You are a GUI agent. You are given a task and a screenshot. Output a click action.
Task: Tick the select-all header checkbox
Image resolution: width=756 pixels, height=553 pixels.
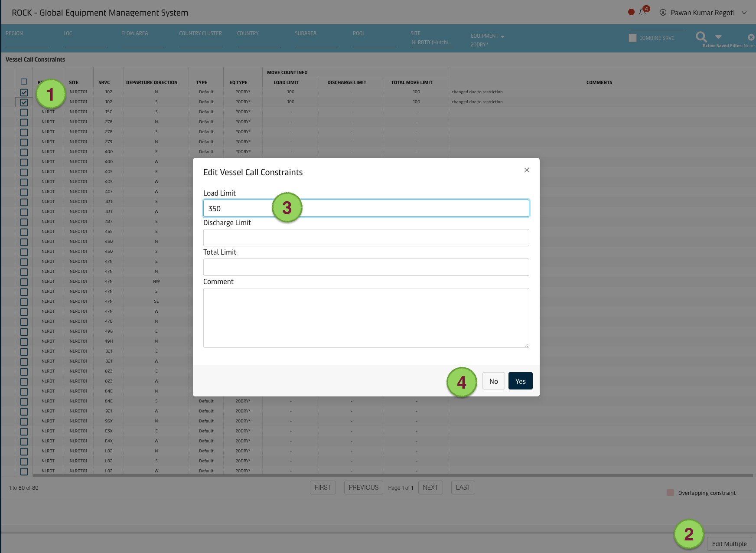(x=24, y=82)
